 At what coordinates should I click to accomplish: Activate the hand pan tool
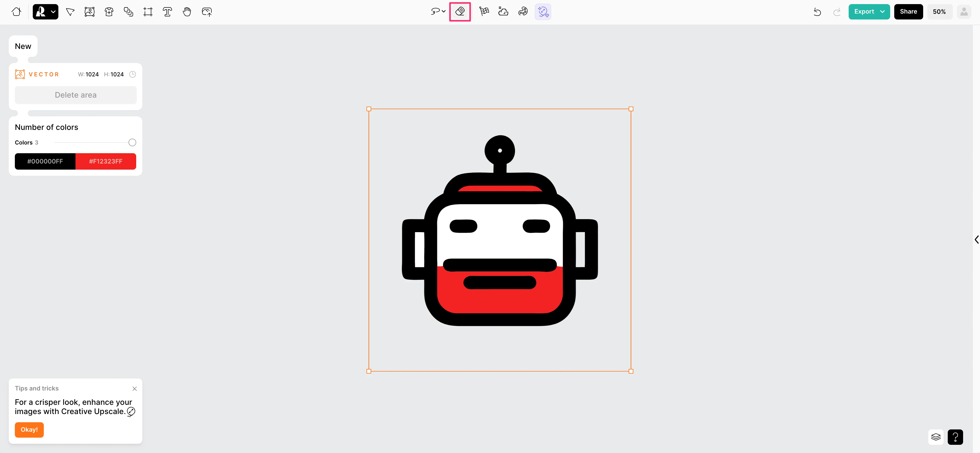coord(187,12)
